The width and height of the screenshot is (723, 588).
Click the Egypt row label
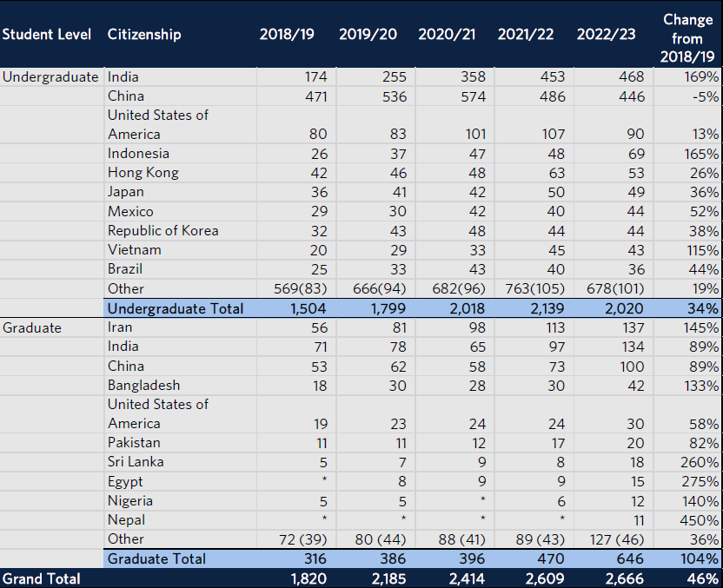pos(125,481)
